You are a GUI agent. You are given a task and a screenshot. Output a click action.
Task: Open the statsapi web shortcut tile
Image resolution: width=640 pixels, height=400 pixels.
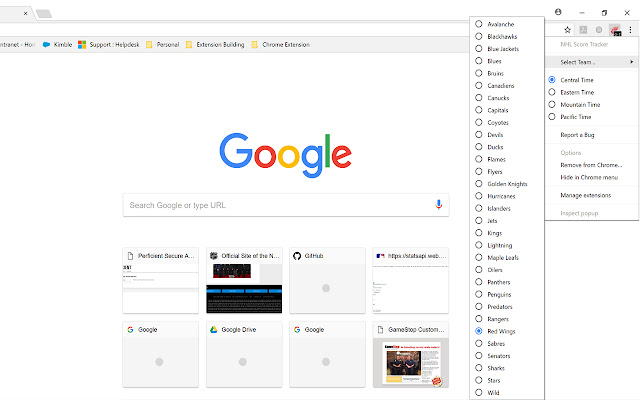pyautogui.click(x=411, y=280)
